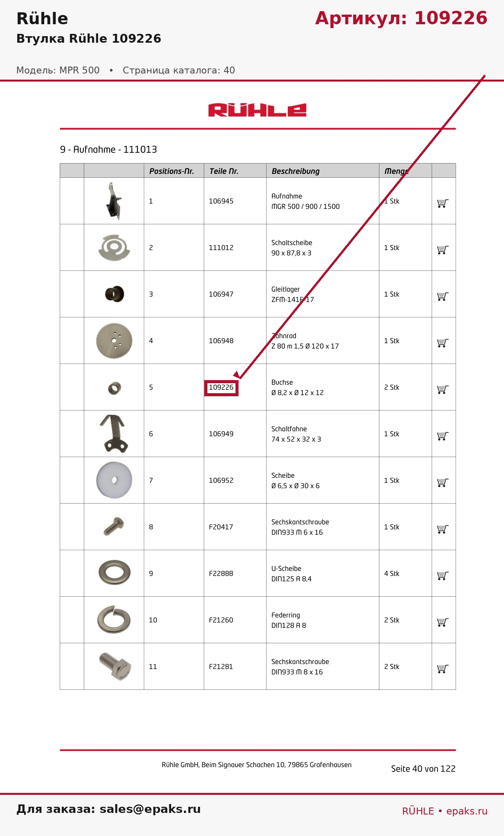This screenshot has width=504, height=836.
Task: Click the Beschreibung column header
Action: (295, 171)
